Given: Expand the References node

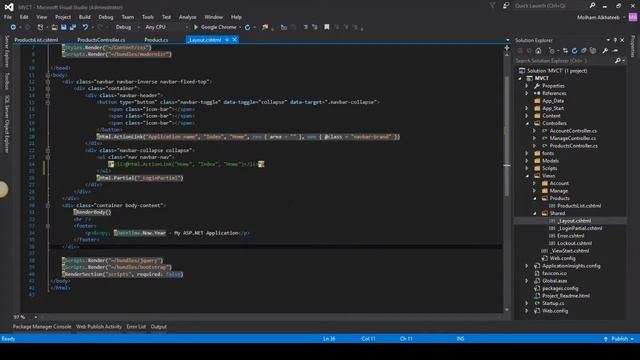Looking at the screenshot, I should click(x=527, y=93).
